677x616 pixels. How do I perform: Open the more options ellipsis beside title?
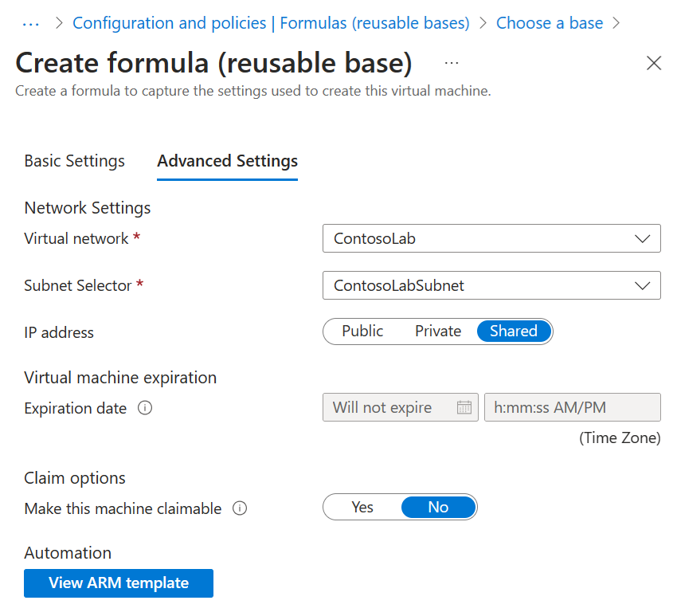[x=452, y=63]
